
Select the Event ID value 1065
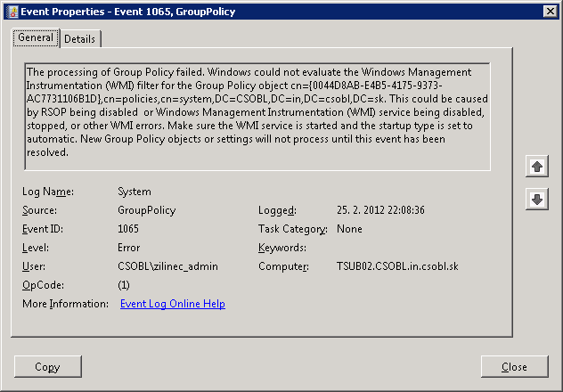[128, 229]
